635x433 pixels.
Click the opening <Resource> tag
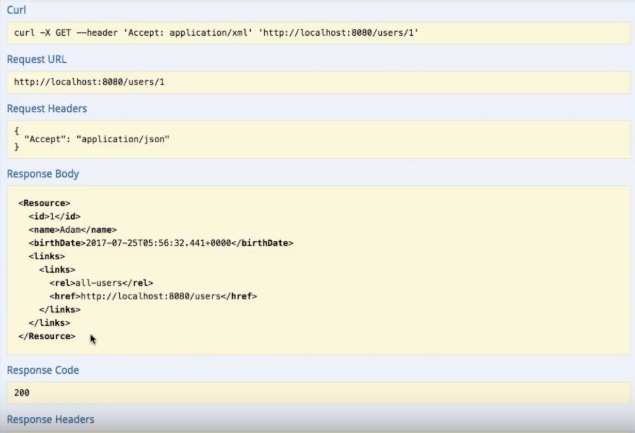44,203
